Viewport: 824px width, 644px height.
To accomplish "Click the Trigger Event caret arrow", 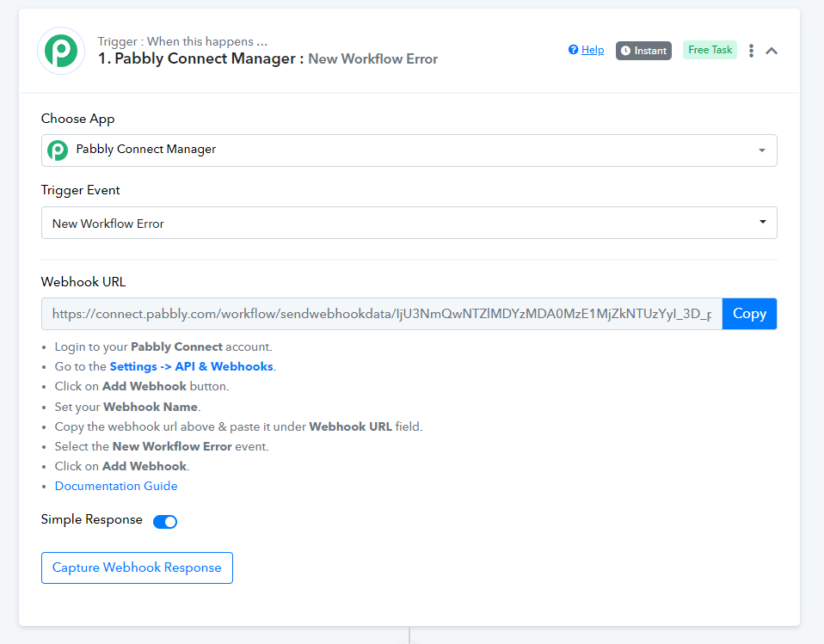I will pyautogui.click(x=762, y=223).
